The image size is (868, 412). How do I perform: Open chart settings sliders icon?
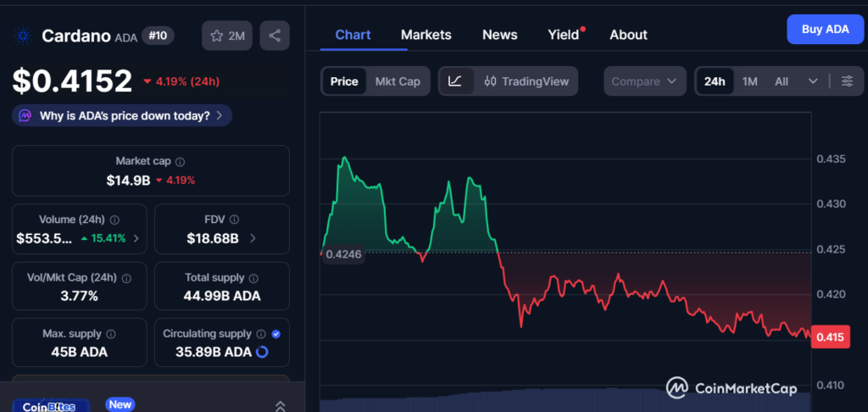848,81
